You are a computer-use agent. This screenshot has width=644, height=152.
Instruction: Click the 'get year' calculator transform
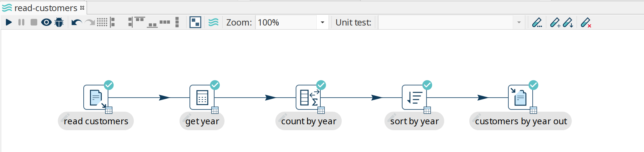202,98
